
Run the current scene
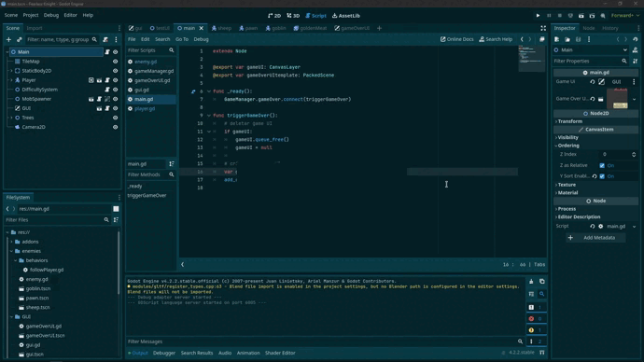(x=581, y=16)
